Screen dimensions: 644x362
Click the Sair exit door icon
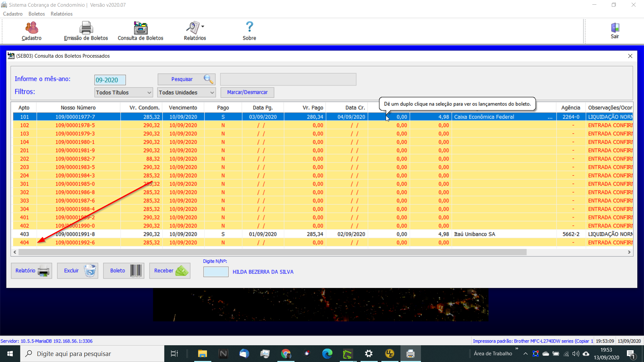tap(615, 28)
